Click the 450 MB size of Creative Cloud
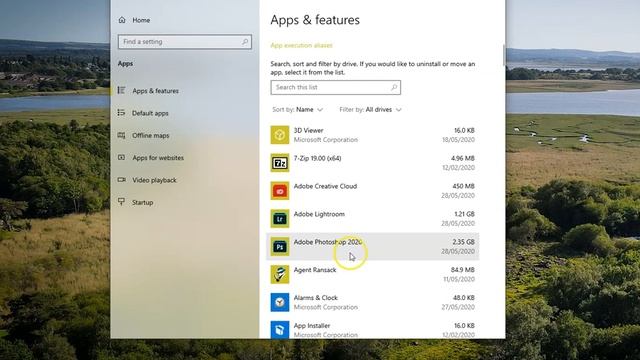This screenshot has width=640, height=360. coord(463,186)
